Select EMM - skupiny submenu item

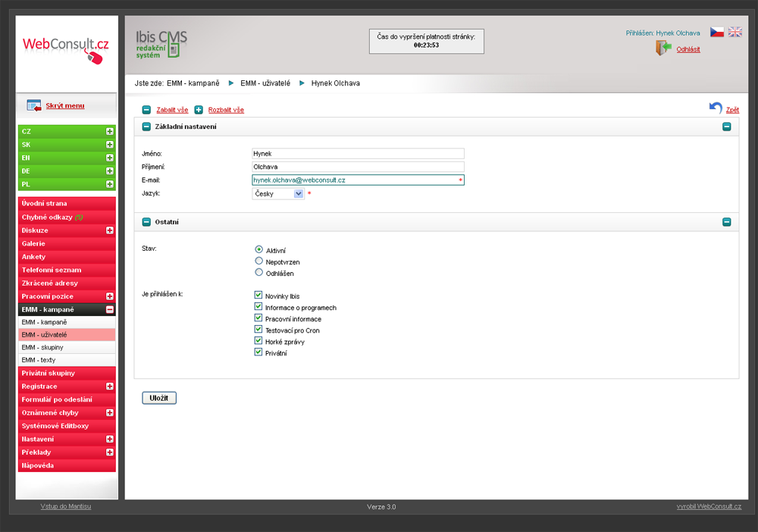[67, 347]
